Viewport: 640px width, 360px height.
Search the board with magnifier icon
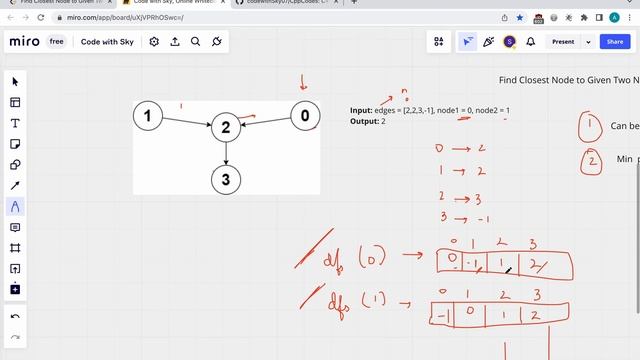tap(196, 42)
